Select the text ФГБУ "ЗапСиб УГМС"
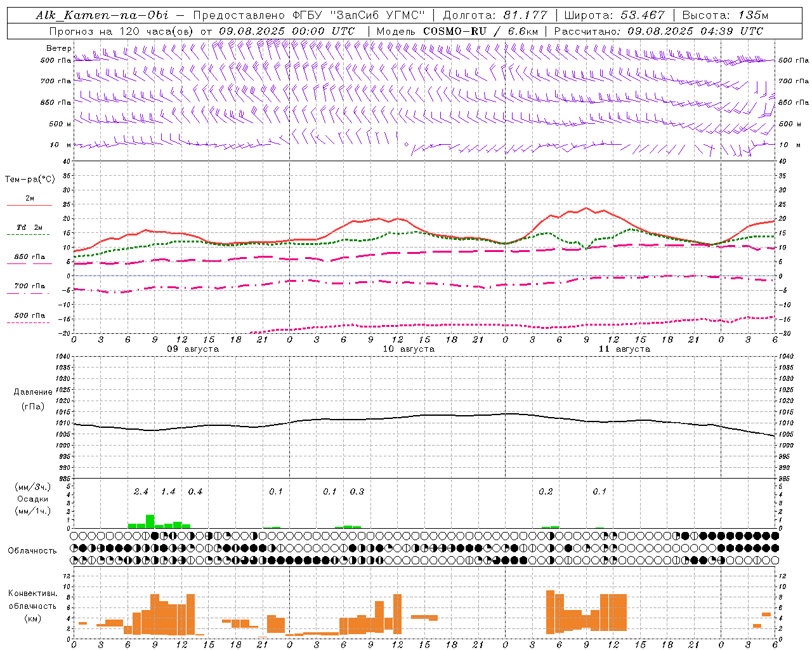812x650 pixels. pos(360,15)
